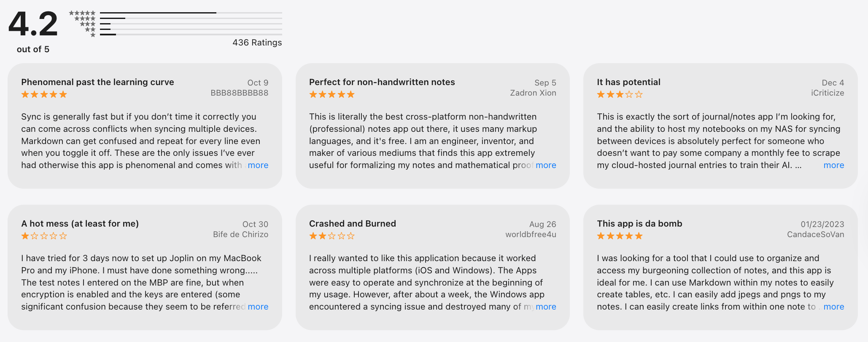This screenshot has width=868, height=342.
Task: Click the two-star rating on worldbfree4u's review
Action: click(x=332, y=236)
